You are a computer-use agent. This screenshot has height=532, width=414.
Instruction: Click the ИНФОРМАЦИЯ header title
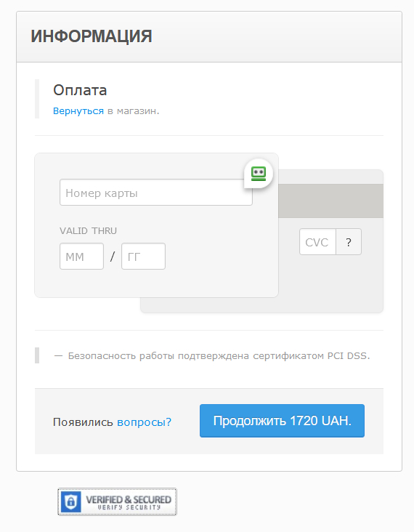click(x=92, y=36)
